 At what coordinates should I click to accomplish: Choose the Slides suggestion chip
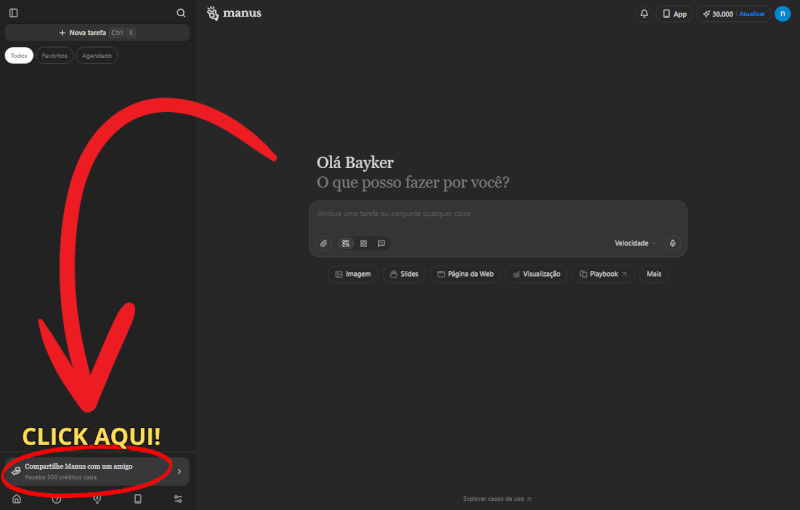404,274
